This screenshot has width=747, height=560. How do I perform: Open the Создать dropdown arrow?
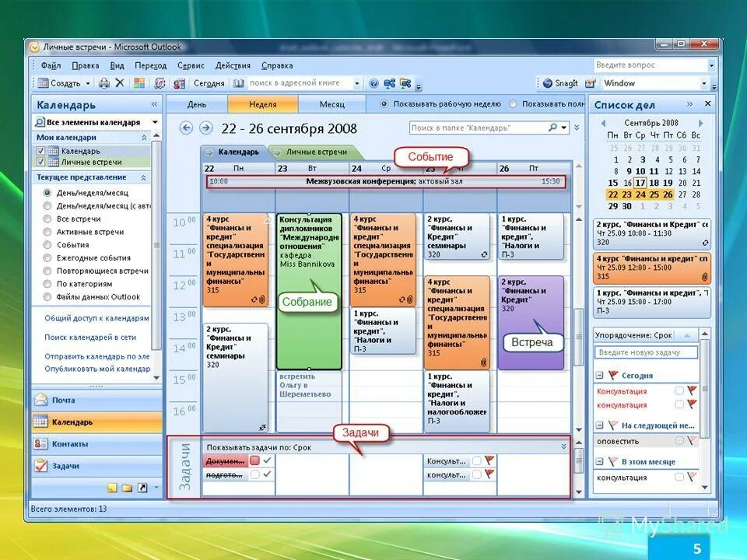point(88,84)
